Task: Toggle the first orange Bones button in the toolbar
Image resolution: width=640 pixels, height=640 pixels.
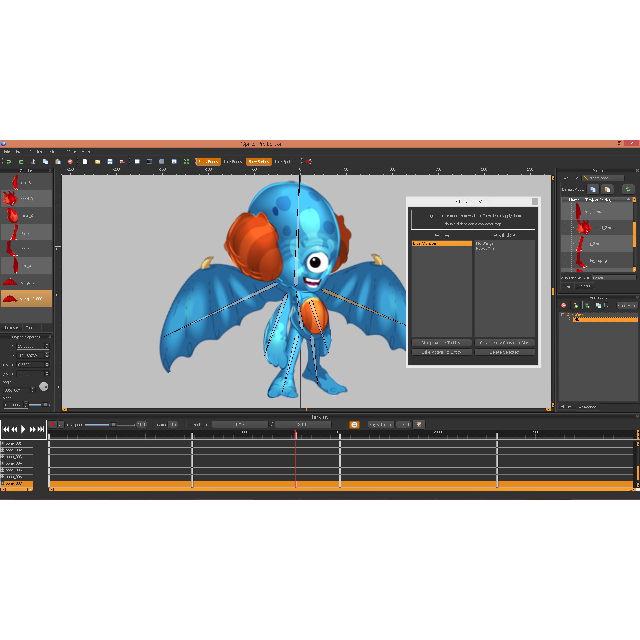Action: point(208,161)
